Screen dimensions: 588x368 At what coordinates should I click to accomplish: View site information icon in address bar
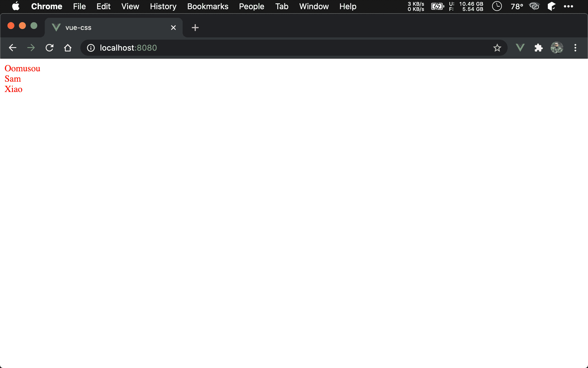pyautogui.click(x=91, y=48)
